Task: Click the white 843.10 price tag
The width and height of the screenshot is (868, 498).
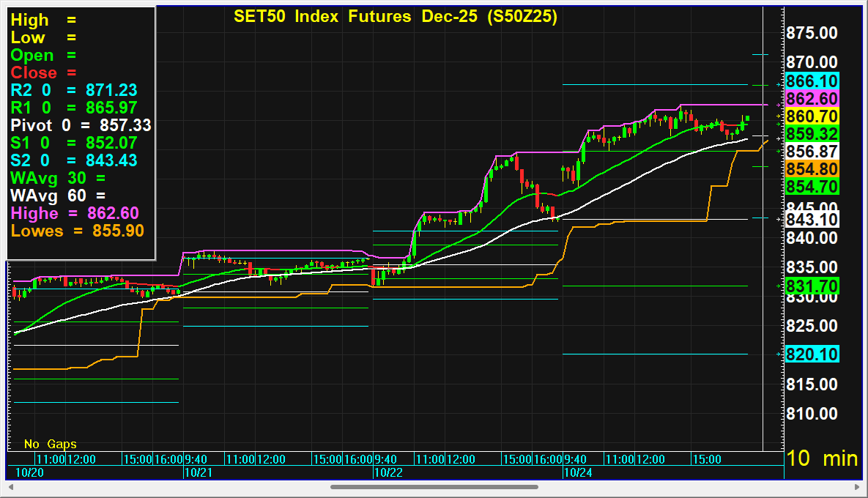Action: pos(812,220)
